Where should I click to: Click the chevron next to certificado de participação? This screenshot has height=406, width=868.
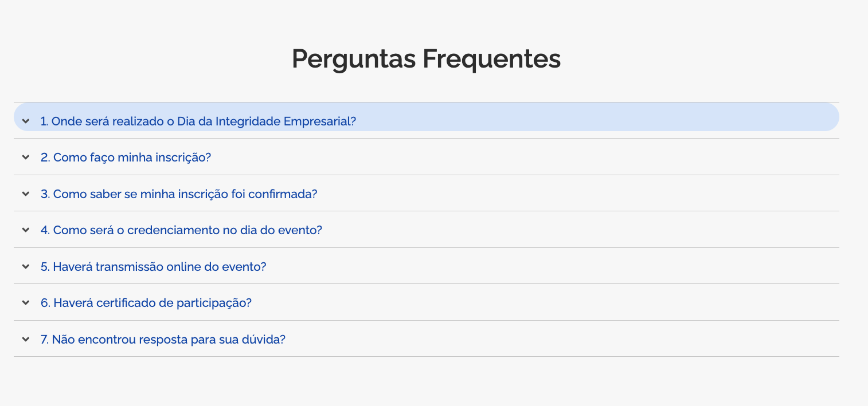(x=26, y=302)
